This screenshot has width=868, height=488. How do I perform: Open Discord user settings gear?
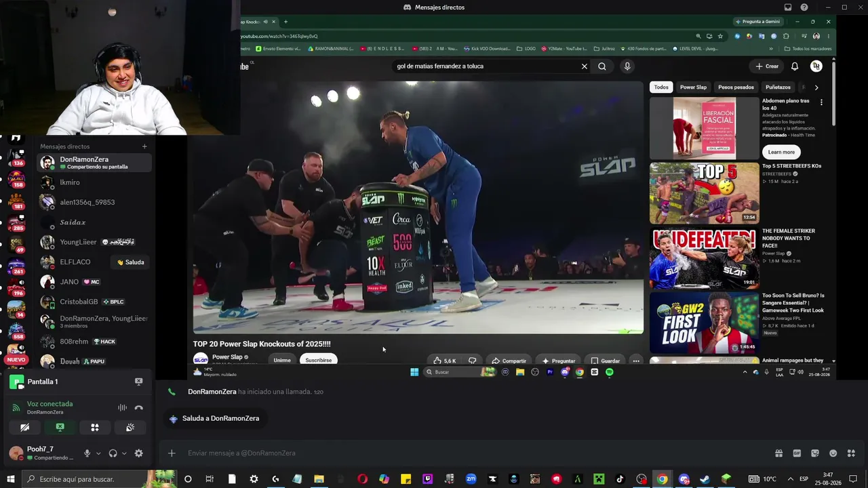tap(139, 453)
